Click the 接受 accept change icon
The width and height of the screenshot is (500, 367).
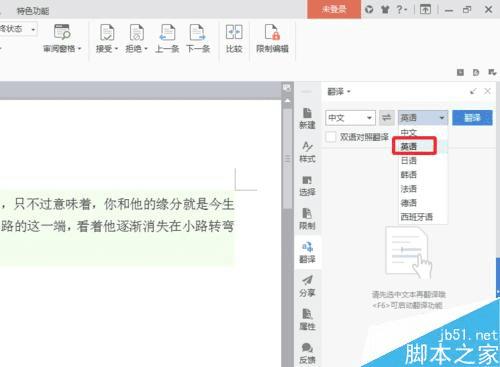point(107,32)
